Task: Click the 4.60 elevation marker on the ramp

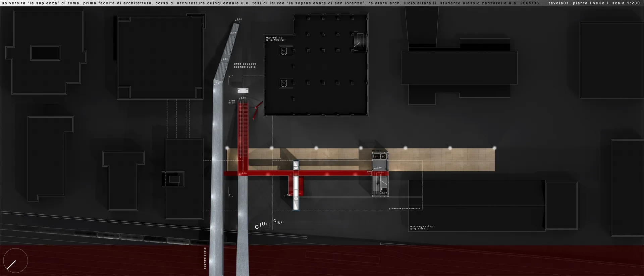Action: tap(225, 59)
